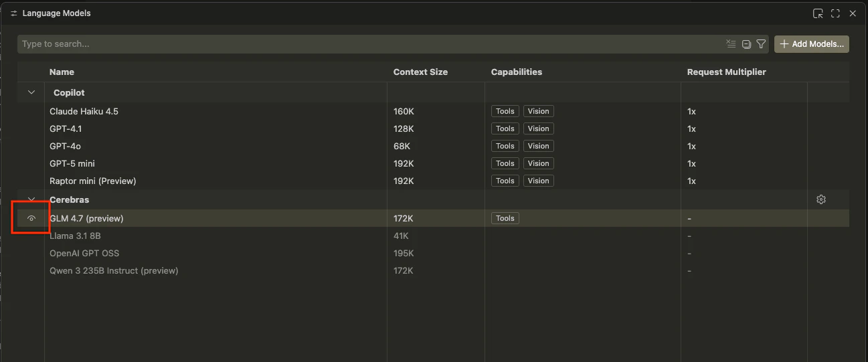
Task: Click the Vision tag for GPT-4.1
Action: 539,128
